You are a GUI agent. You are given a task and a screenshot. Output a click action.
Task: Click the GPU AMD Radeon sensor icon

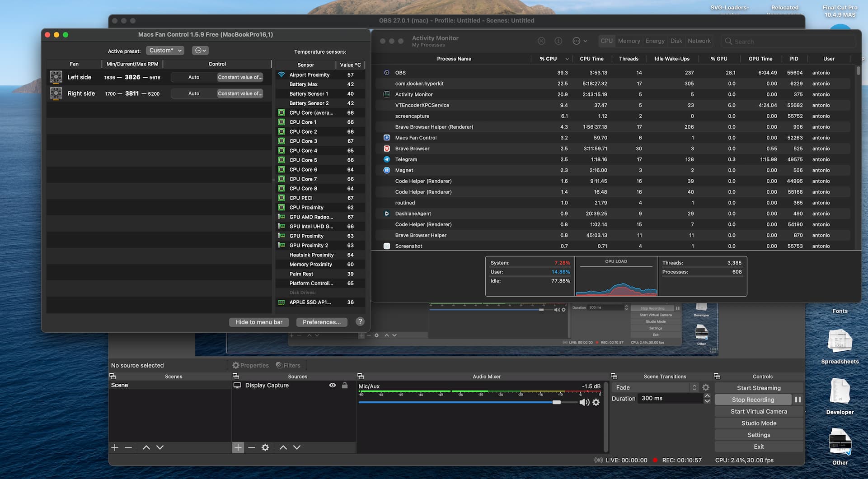(282, 217)
